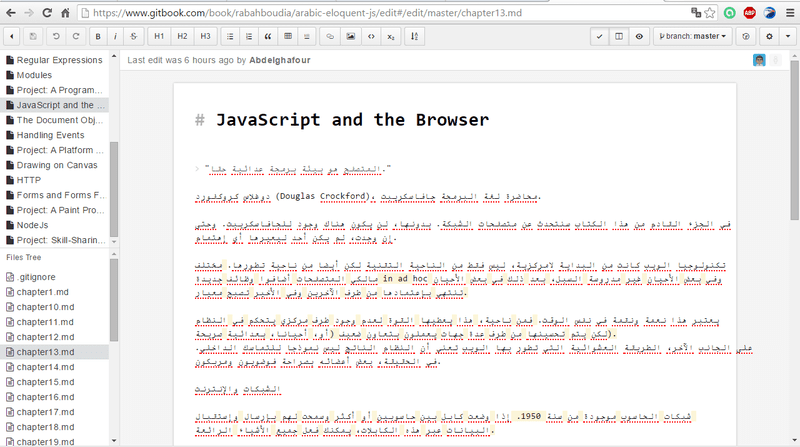Open settings with the gear icon
Viewport: 800px width, 447px height.
pyautogui.click(x=769, y=36)
